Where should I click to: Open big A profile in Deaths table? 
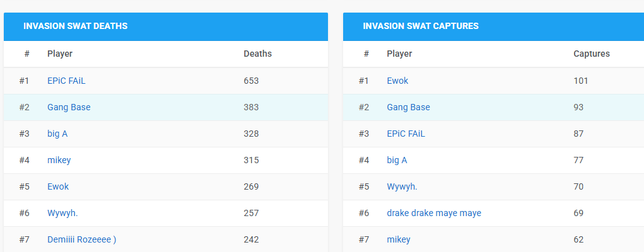(57, 134)
